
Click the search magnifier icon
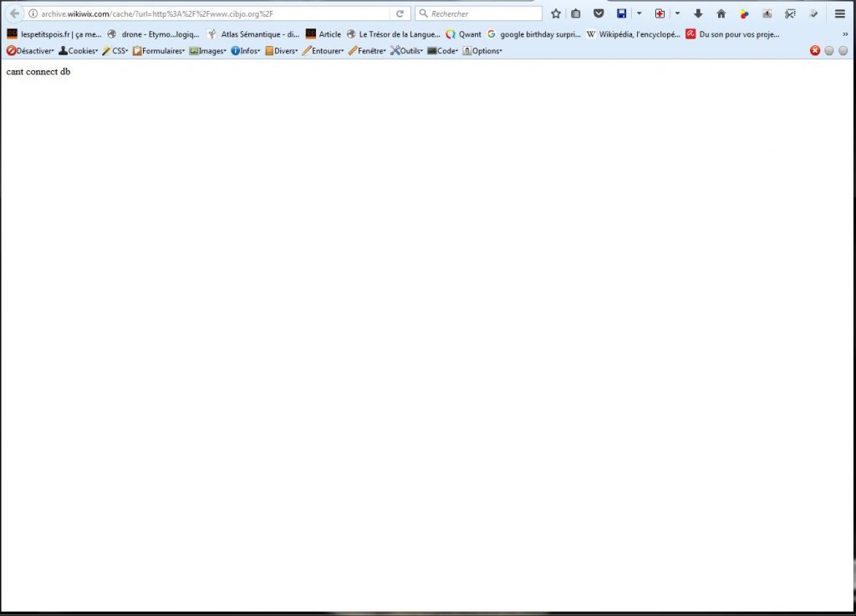[x=423, y=13]
